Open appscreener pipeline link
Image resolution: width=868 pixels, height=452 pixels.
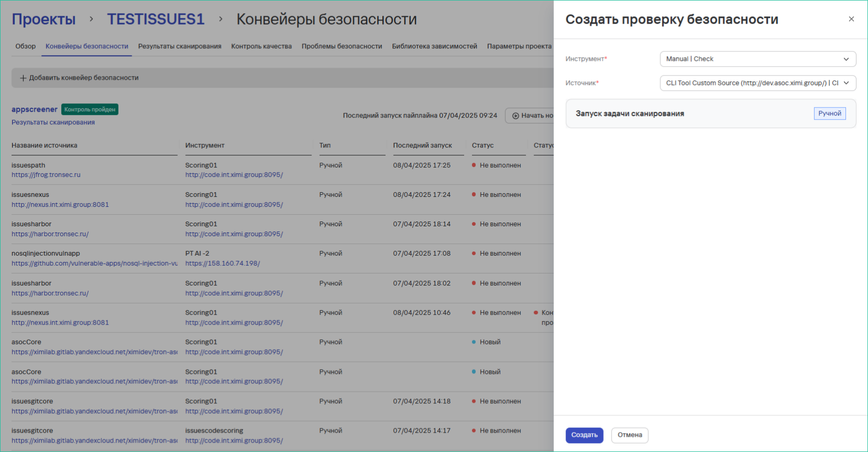tap(35, 109)
